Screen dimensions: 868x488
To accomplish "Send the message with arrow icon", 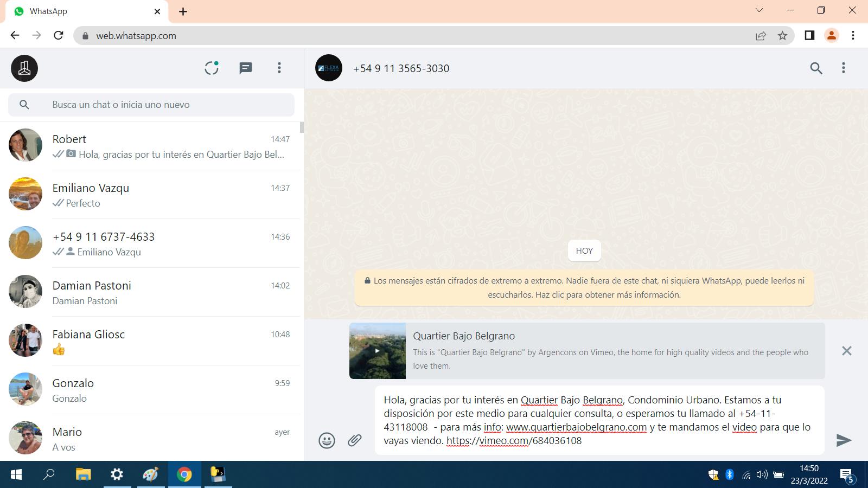I will tap(844, 440).
